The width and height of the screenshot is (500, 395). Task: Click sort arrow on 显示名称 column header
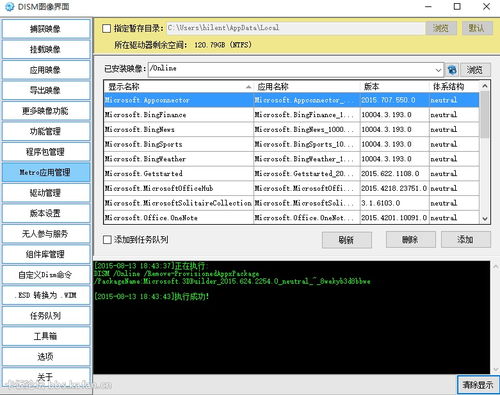point(248,87)
